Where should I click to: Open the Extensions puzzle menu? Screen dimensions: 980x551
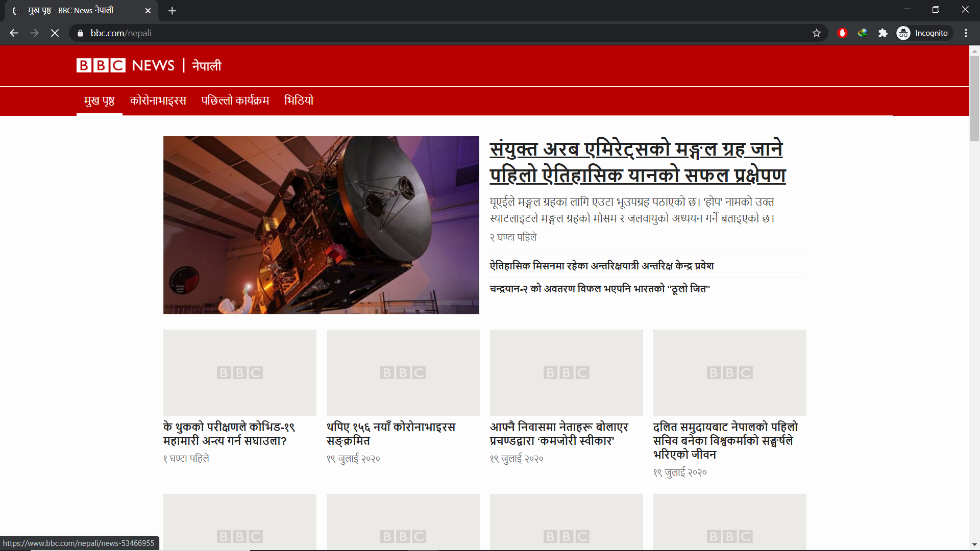coord(883,33)
